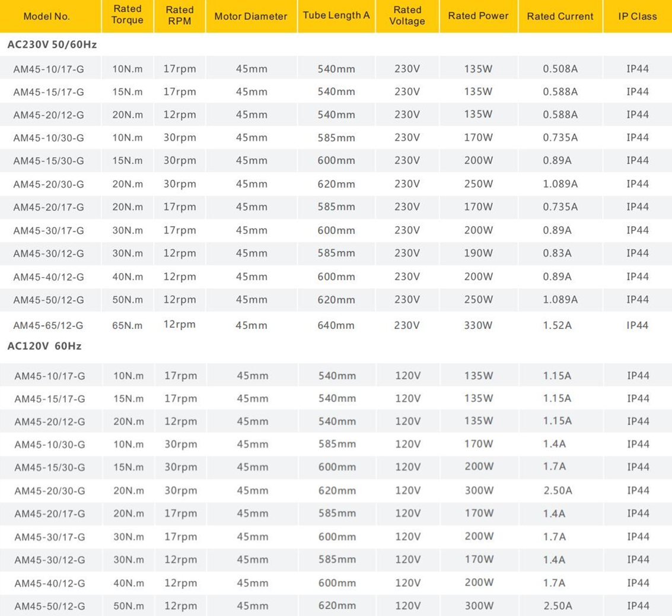Click the 0.83A rated current cell

(557, 253)
